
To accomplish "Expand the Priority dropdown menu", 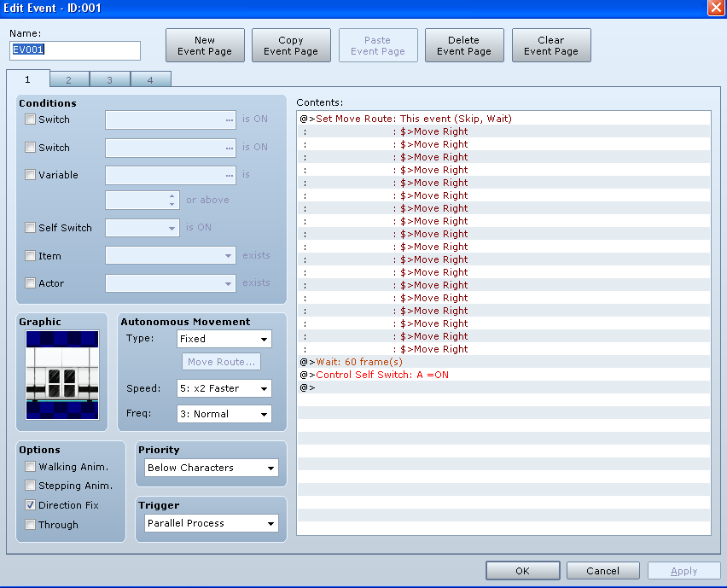I will point(212,468).
